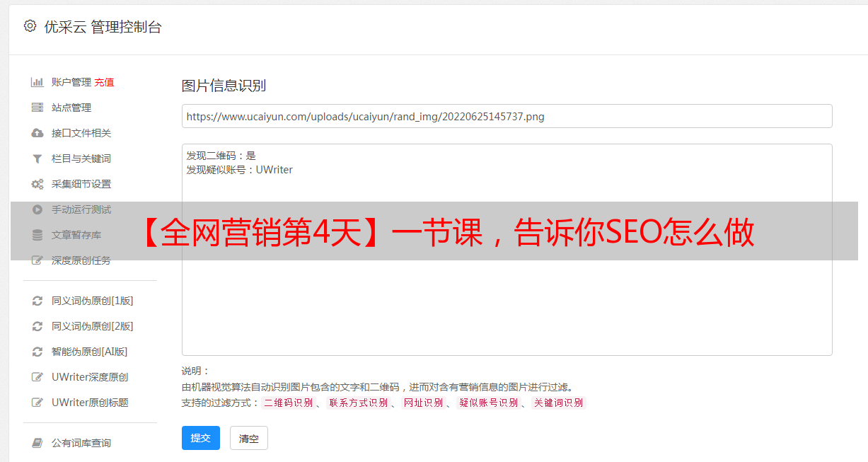The image size is (868, 462).
Task: Open 公有词库查询 page
Action: point(81,443)
